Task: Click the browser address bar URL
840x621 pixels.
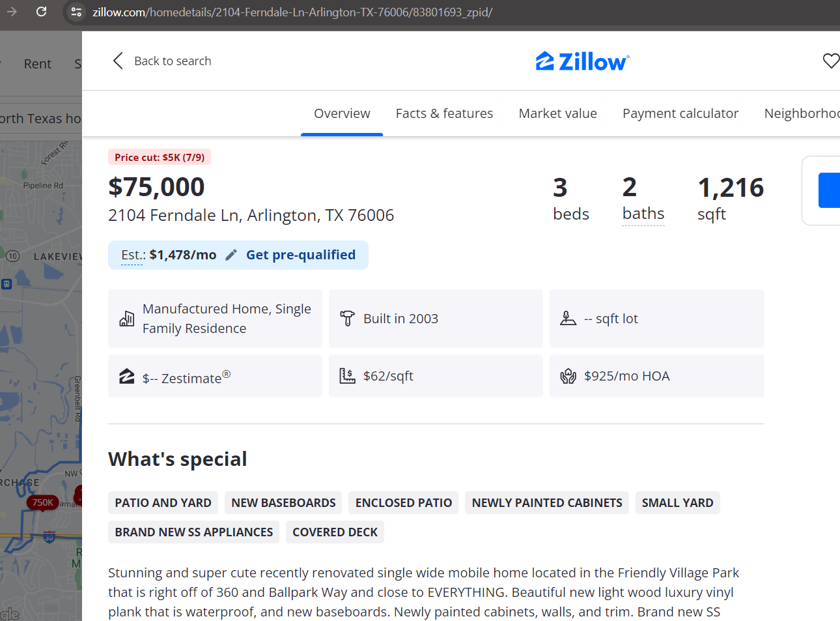Action: pos(292,12)
